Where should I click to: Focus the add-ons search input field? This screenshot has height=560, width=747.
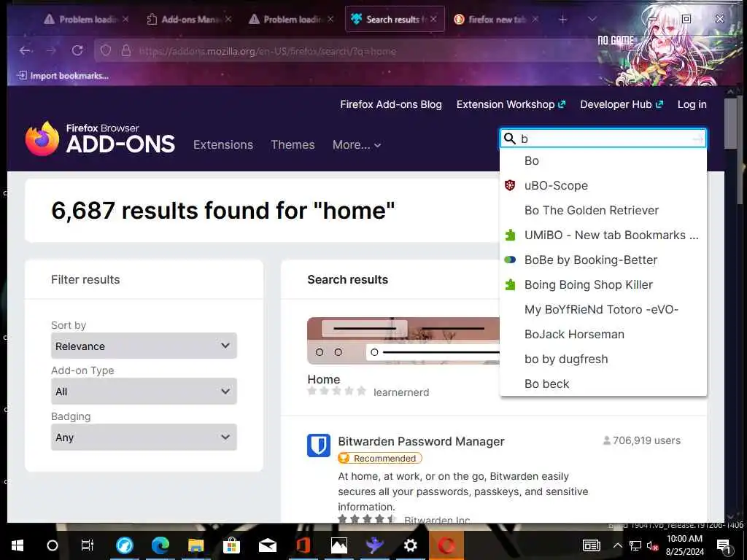coord(605,139)
